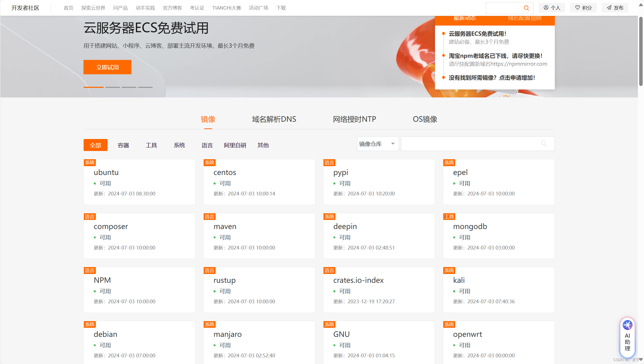Click the orange search magnifier in the top bar
Viewport: 644px width, 364px height.
pos(526,8)
